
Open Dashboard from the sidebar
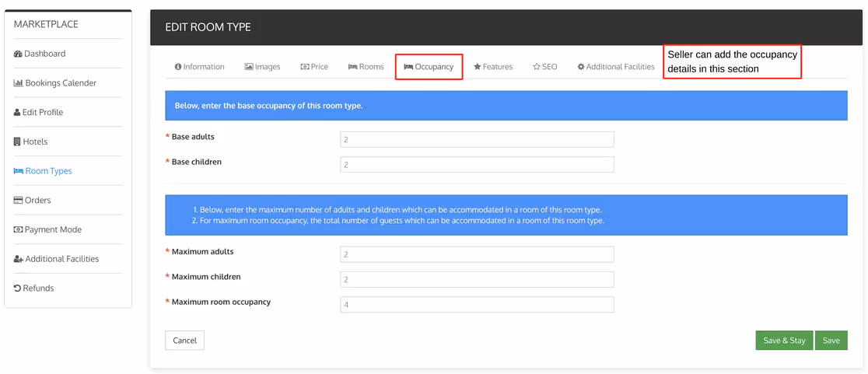[x=40, y=54]
